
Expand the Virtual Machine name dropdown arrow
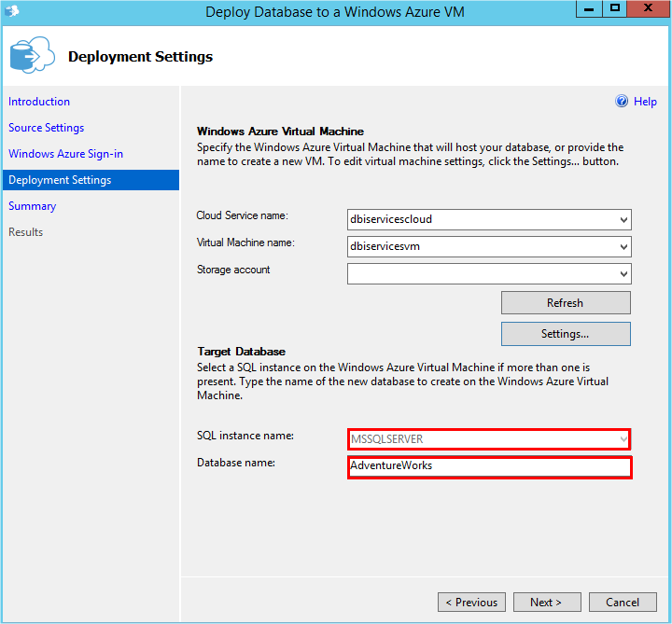point(623,246)
